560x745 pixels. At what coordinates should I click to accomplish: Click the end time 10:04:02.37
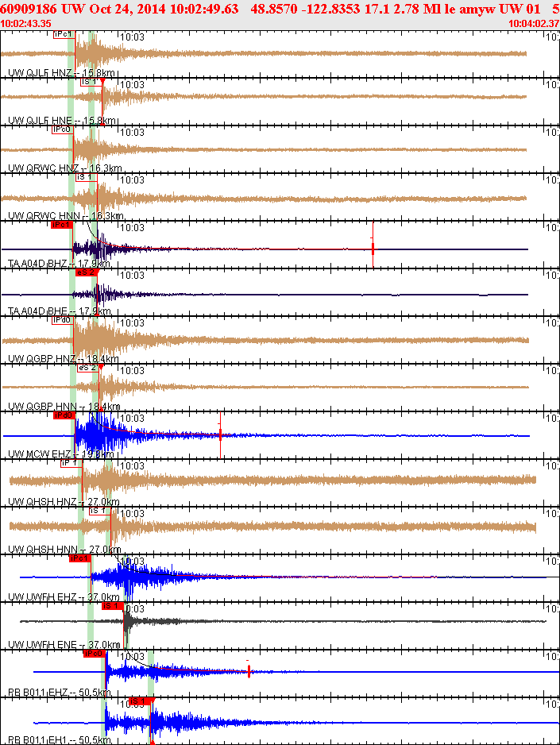point(534,23)
